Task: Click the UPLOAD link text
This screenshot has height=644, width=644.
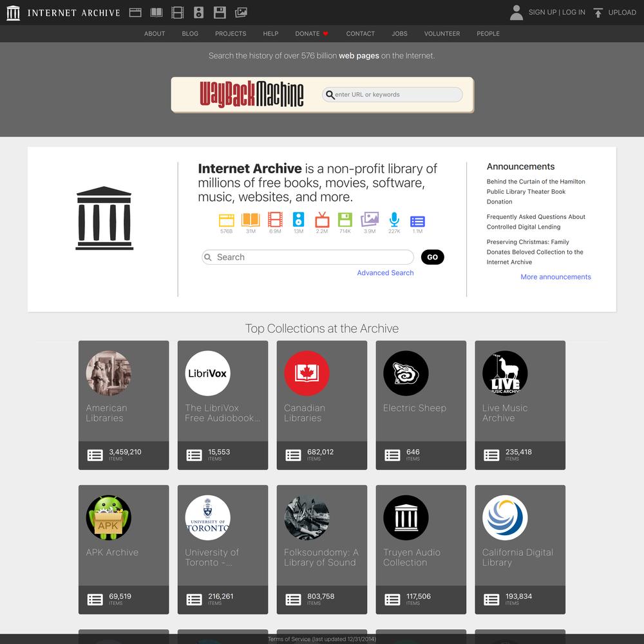Action: click(622, 12)
